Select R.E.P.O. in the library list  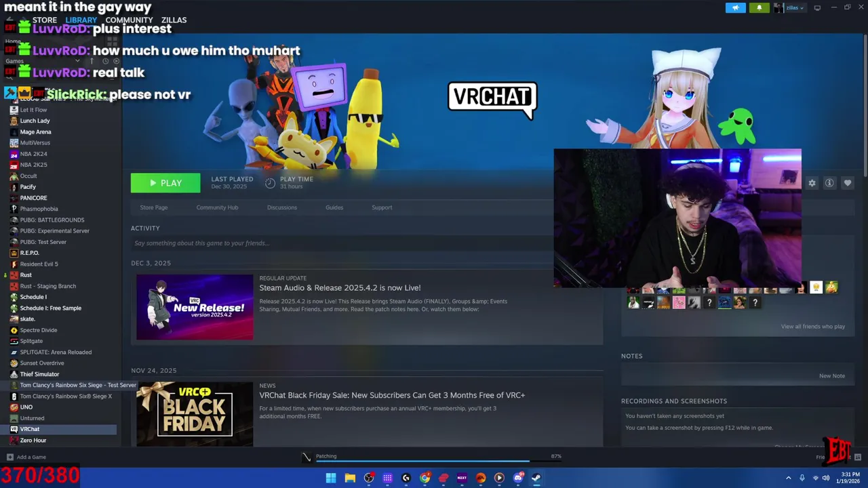(x=29, y=253)
